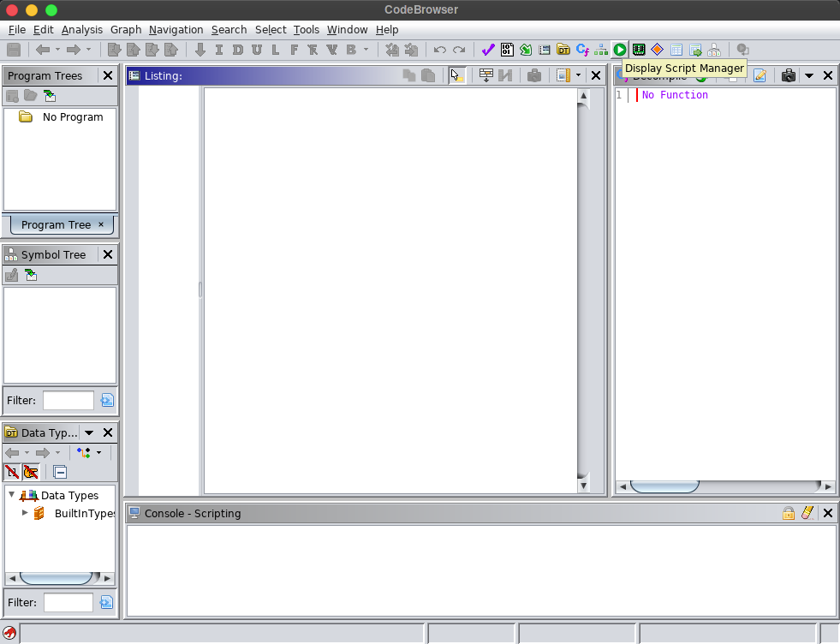Close the Symbol Tree panel
840x644 pixels.
click(108, 254)
